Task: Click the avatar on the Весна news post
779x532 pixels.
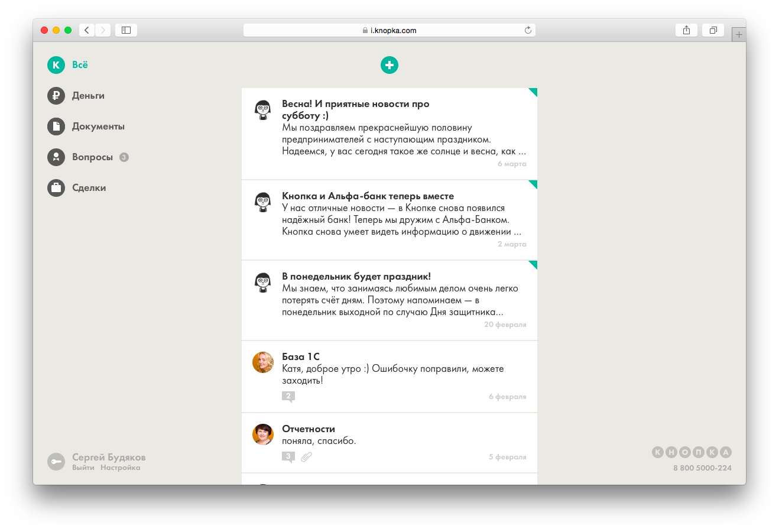Action: 263,110
